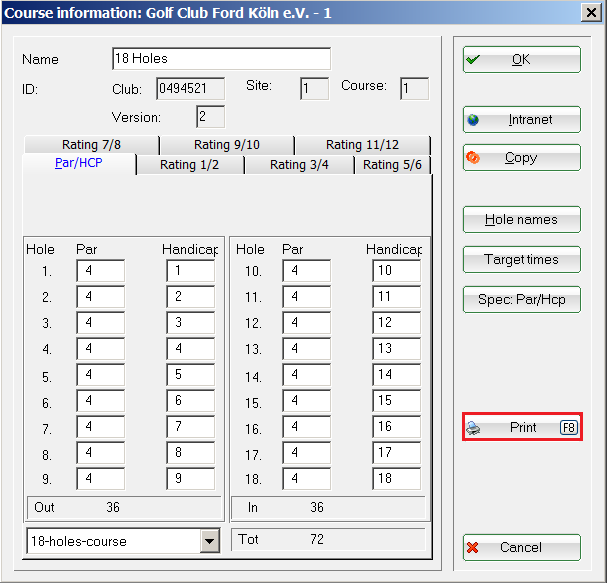Click the Club ID field 0494521
Screen dimensions: 607x583
pos(190,89)
